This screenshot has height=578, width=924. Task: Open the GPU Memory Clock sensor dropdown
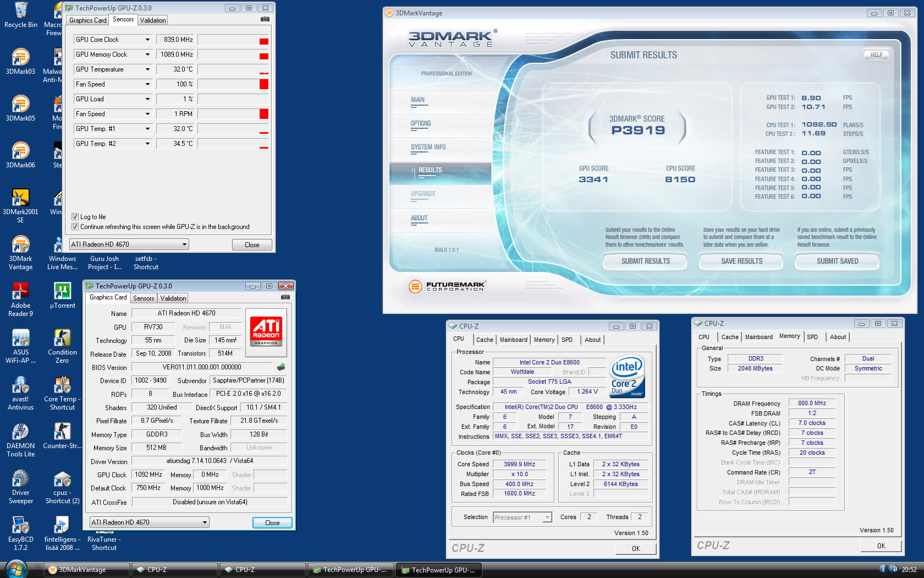pos(147,54)
